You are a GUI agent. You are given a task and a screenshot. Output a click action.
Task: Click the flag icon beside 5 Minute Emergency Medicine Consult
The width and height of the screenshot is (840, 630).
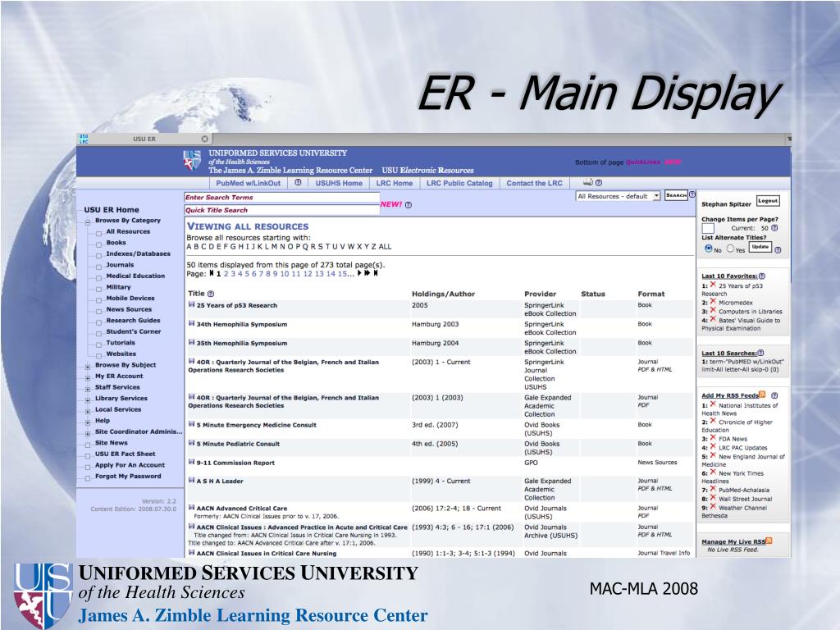coord(191,424)
